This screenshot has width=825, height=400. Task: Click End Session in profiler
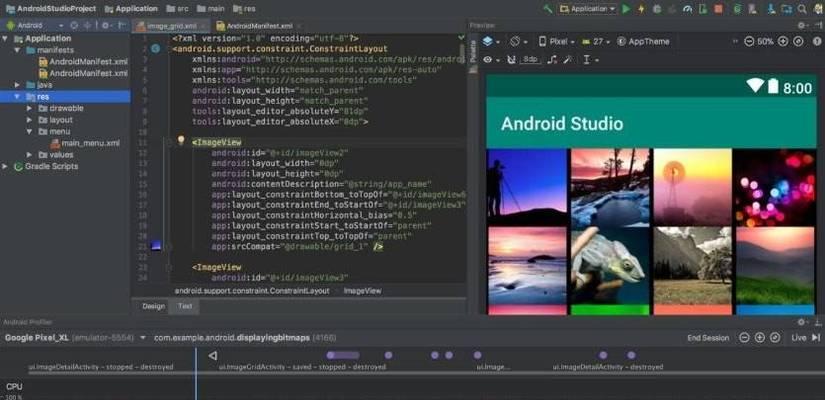708,338
